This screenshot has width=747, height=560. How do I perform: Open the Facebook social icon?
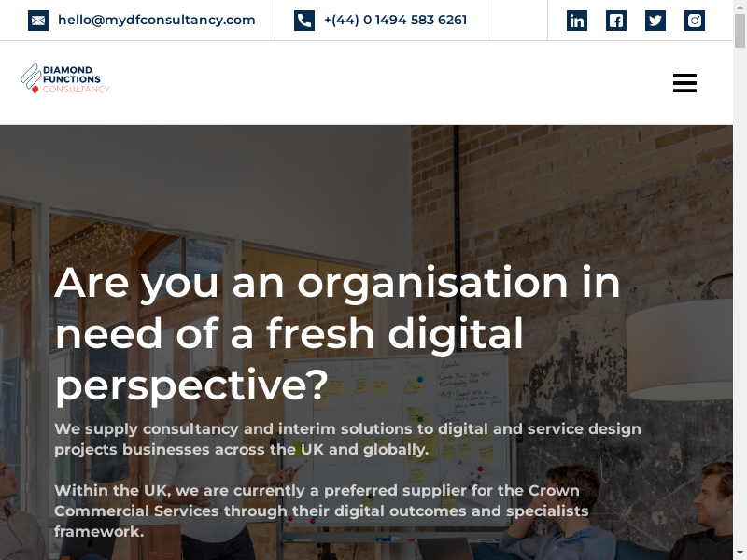[616, 21]
